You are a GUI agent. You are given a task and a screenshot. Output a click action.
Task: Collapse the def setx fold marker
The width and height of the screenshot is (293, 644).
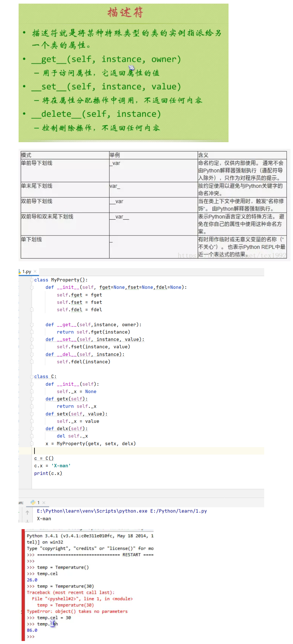click(x=32, y=414)
